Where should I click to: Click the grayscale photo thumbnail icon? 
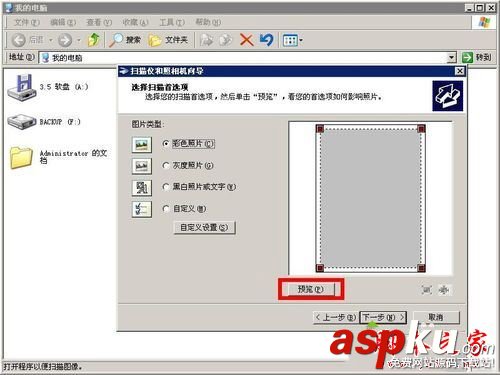click(x=142, y=166)
